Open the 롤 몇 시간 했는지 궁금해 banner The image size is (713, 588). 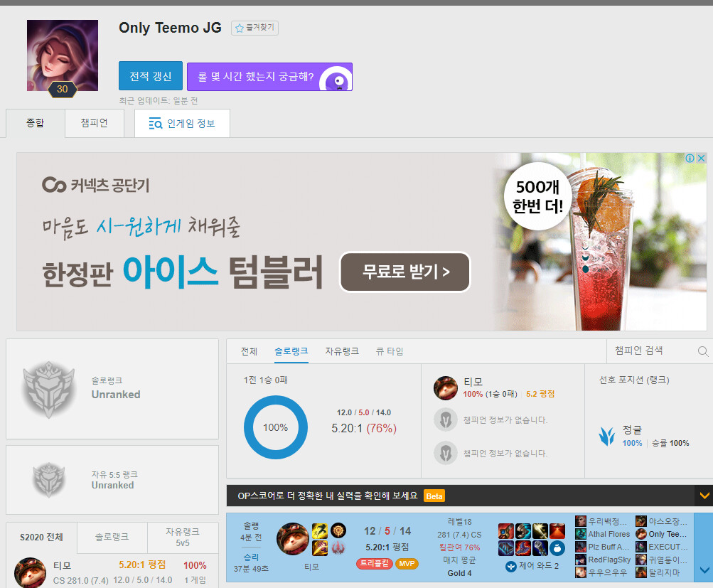tap(269, 77)
